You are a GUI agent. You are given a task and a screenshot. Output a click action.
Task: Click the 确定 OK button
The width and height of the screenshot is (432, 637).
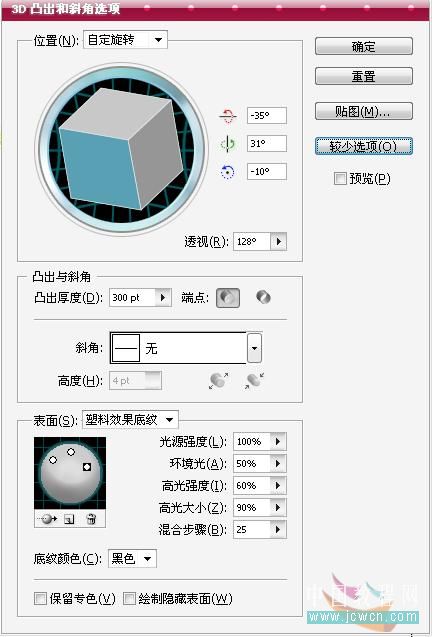point(364,46)
